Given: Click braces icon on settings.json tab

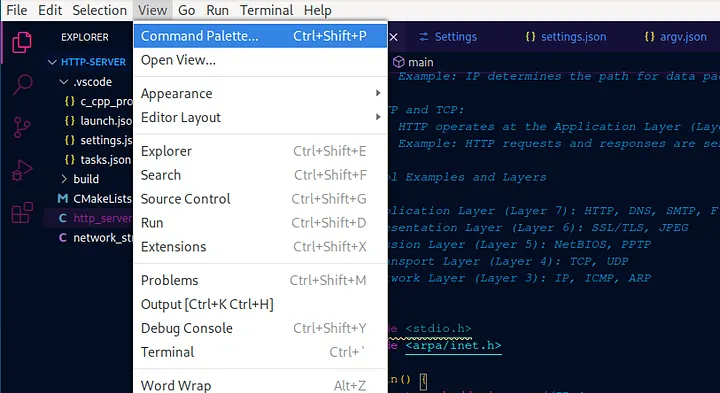Looking at the screenshot, I should (530, 37).
